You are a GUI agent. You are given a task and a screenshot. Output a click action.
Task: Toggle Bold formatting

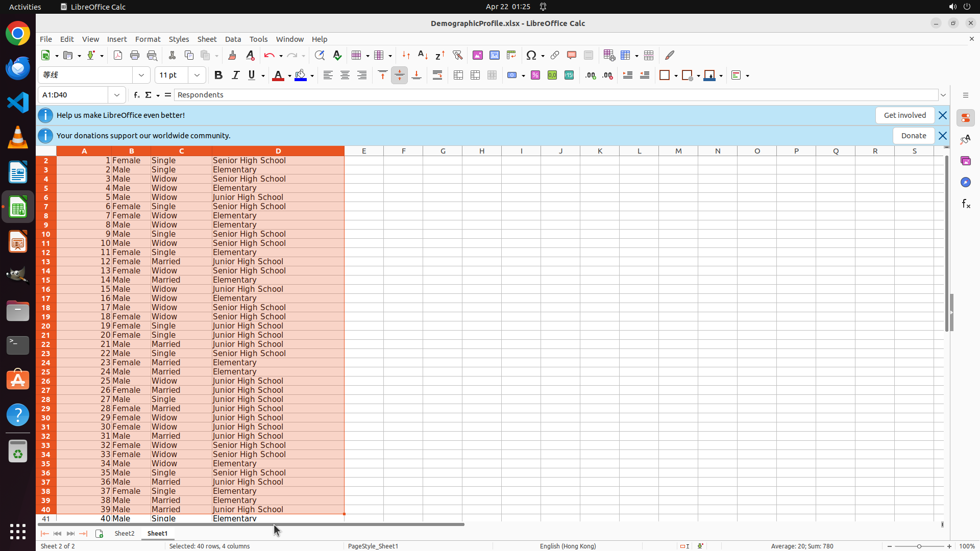(x=218, y=76)
